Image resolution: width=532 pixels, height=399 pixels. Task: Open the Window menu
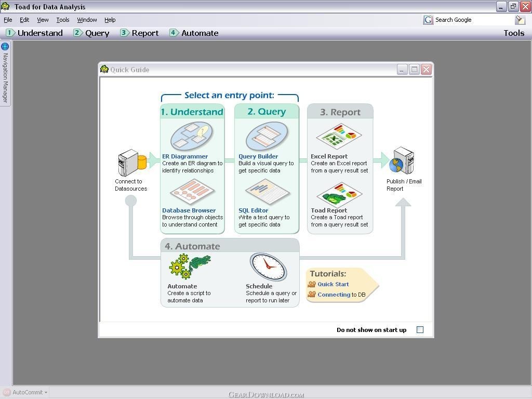87,20
